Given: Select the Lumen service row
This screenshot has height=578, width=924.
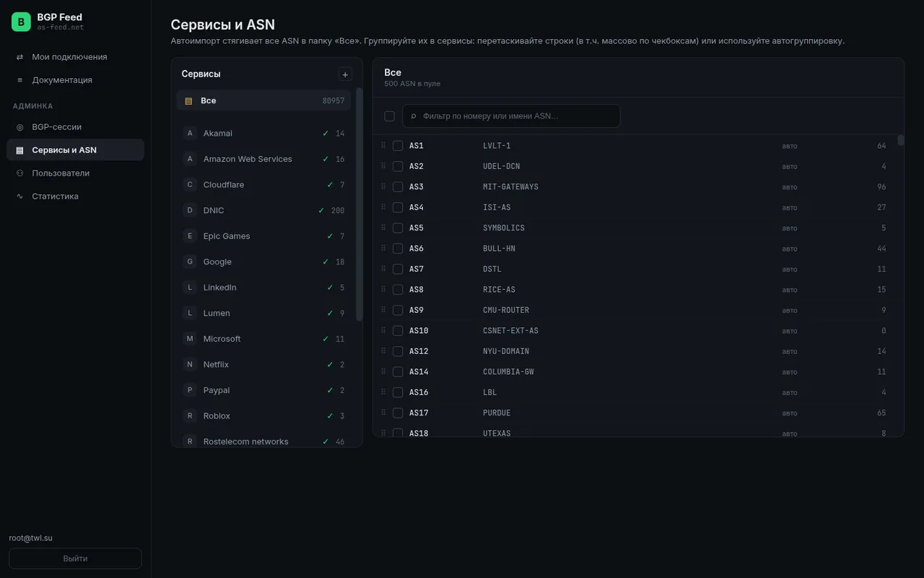Looking at the screenshot, I should pos(263,313).
